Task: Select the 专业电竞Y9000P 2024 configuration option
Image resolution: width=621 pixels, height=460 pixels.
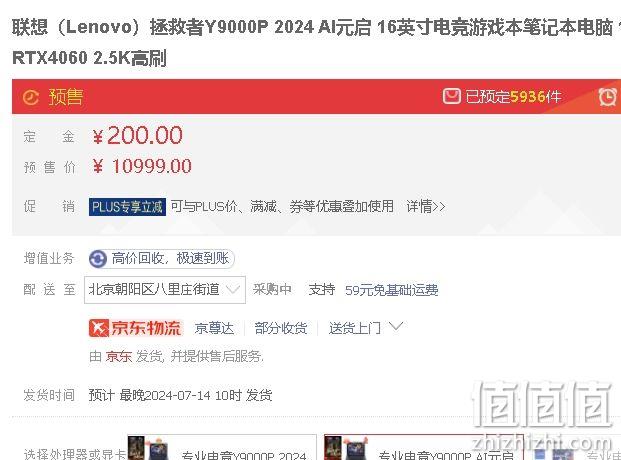Action: pyautogui.click(x=222, y=448)
